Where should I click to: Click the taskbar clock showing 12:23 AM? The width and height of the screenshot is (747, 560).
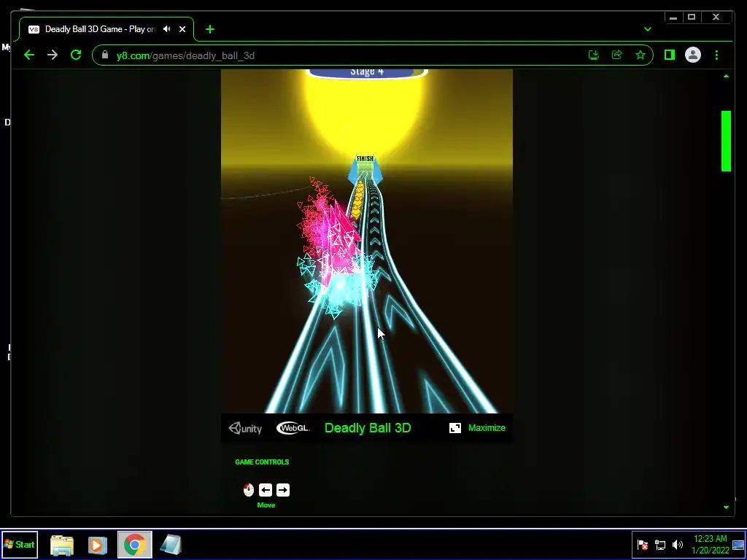point(711,545)
